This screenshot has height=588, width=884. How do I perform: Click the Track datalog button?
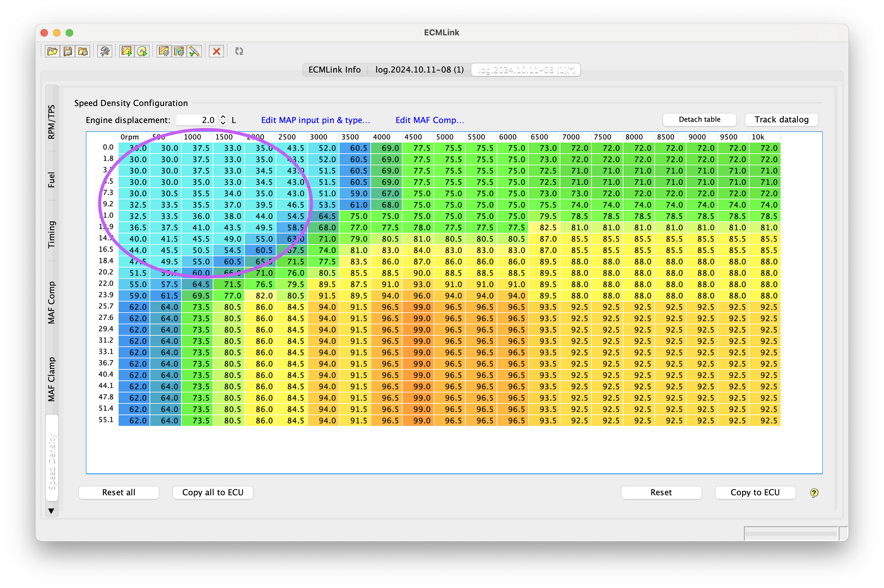point(781,120)
